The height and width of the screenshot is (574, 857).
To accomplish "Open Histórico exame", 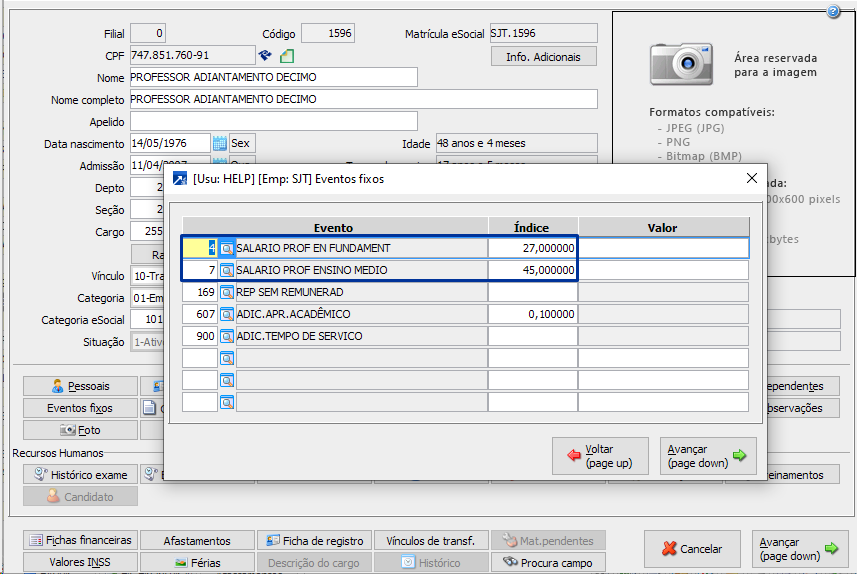I will [80, 475].
